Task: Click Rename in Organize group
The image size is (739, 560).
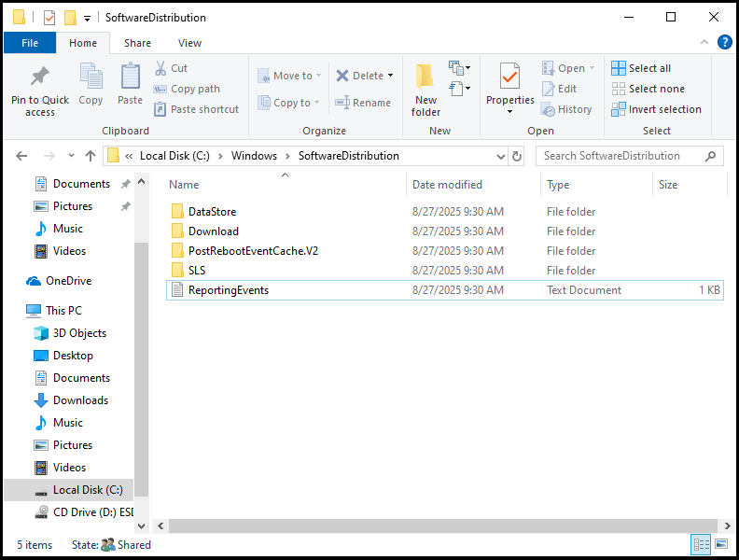Action: [x=363, y=103]
